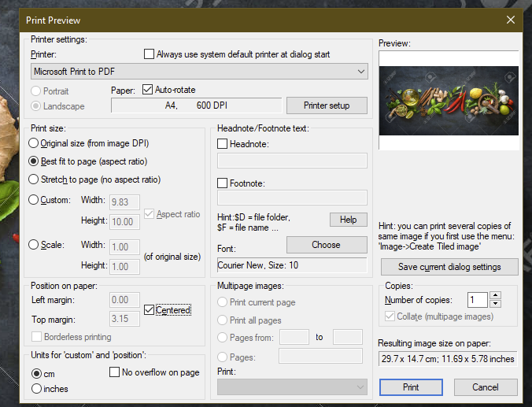
Task: Decrease number of copies with down arrow
Action: click(x=495, y=303)
